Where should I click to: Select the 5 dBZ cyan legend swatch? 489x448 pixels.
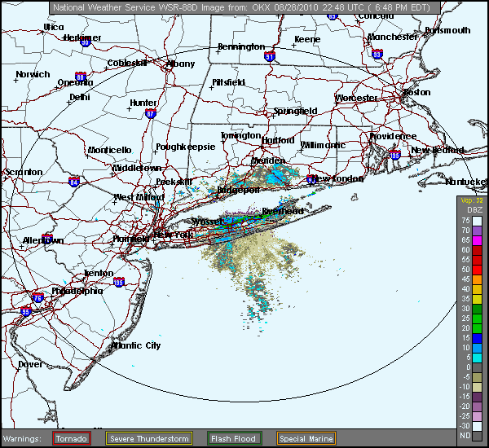[x=477, y=358]
